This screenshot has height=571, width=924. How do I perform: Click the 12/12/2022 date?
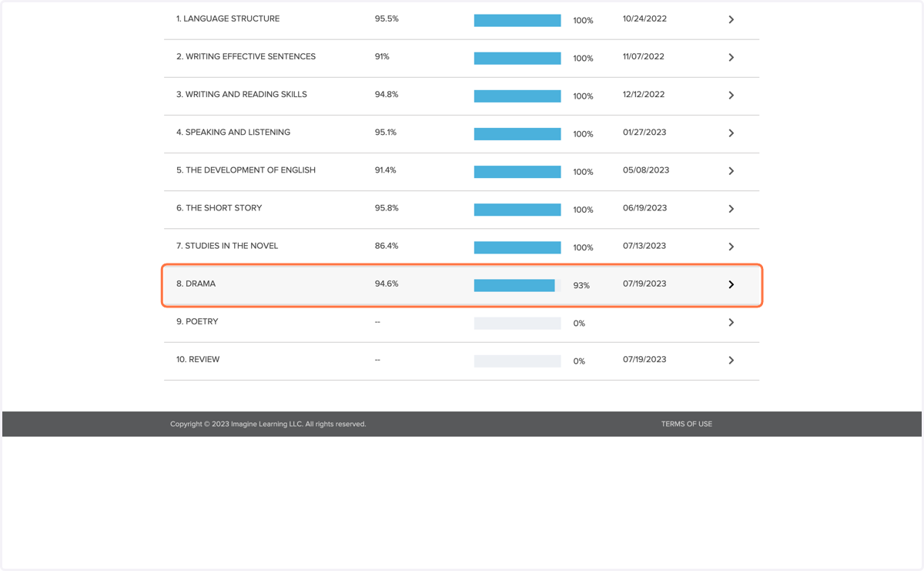pyautogui.click(x=644, y=94)
